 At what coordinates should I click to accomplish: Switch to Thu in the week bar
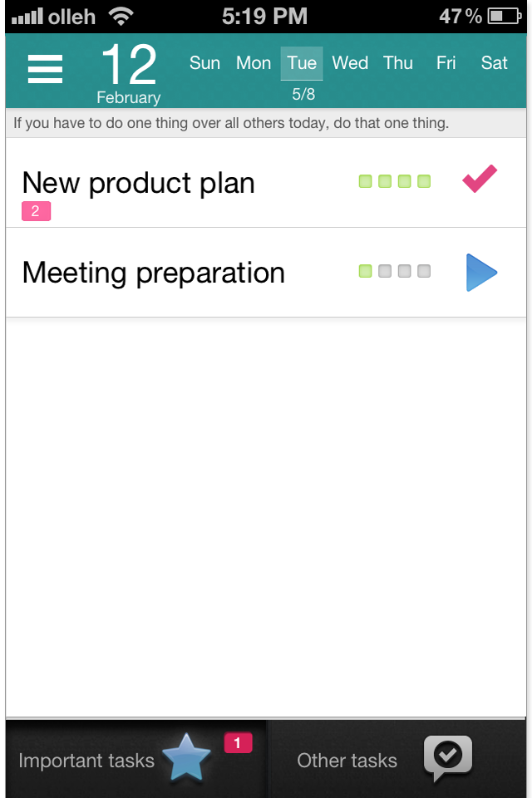(x=398, y=63)
